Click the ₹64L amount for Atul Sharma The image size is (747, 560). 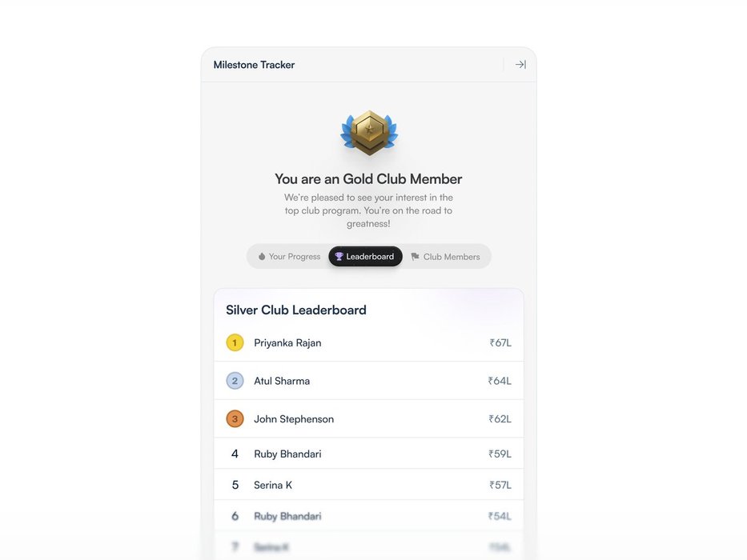pos(500,381)
